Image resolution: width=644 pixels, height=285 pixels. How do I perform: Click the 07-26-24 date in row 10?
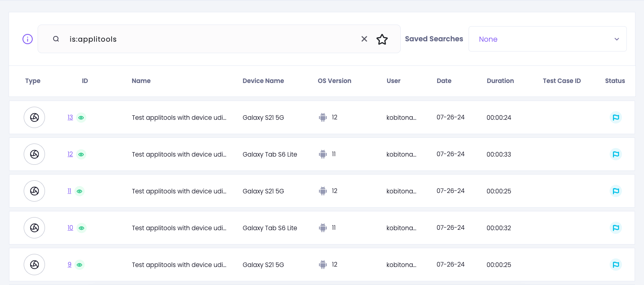pos(451,228)
